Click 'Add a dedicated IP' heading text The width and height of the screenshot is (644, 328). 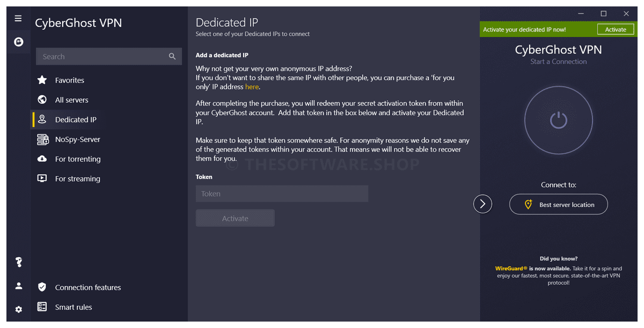(x=222, y=55)
